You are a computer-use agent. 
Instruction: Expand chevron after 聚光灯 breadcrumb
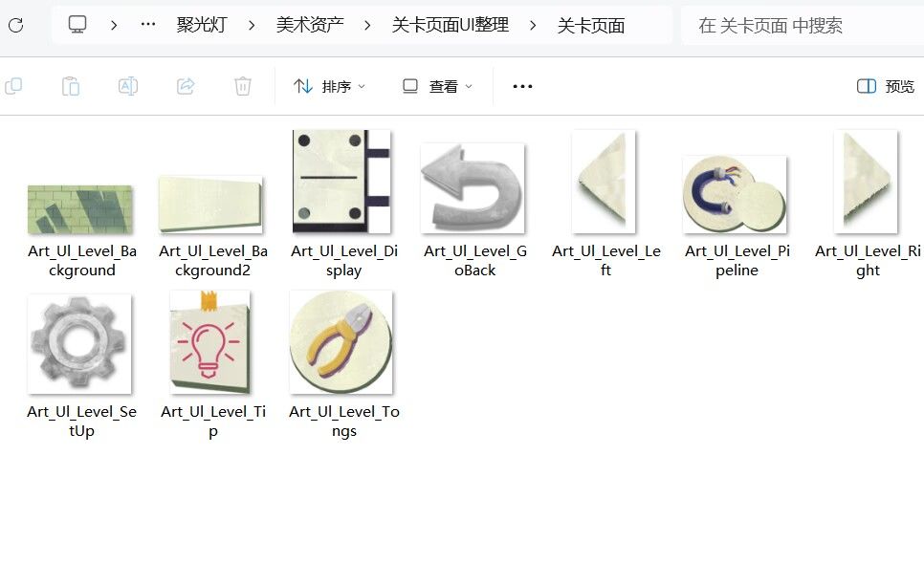click(x=252, y=26)
